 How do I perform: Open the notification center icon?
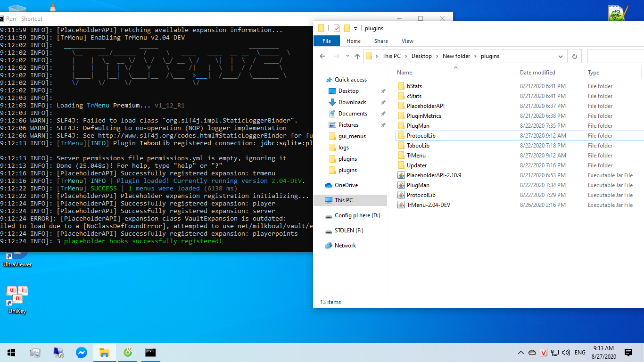coord(628,353)
